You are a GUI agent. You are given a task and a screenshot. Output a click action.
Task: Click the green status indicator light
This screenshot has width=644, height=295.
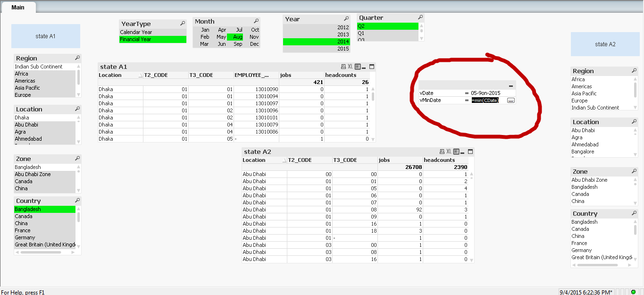(634, 292)
